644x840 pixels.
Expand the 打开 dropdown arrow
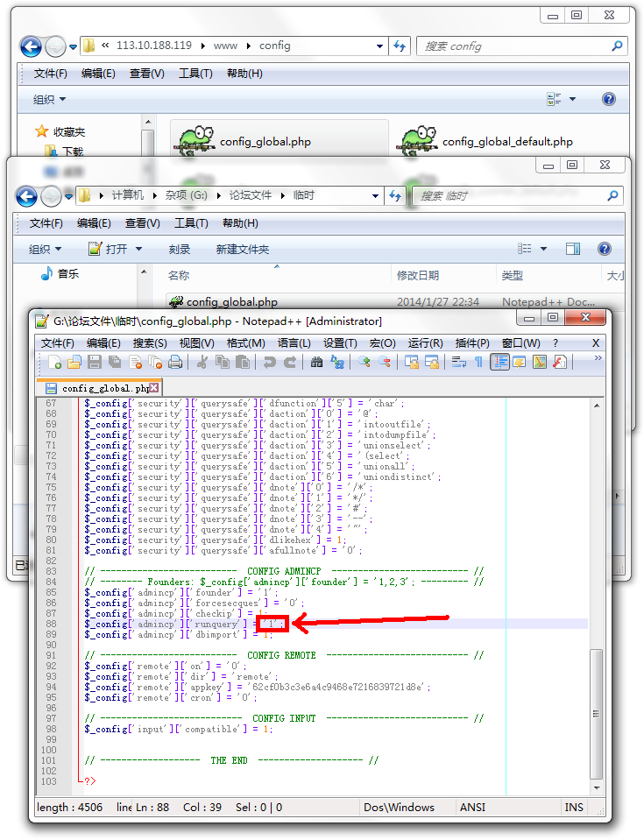pos(138,250)
